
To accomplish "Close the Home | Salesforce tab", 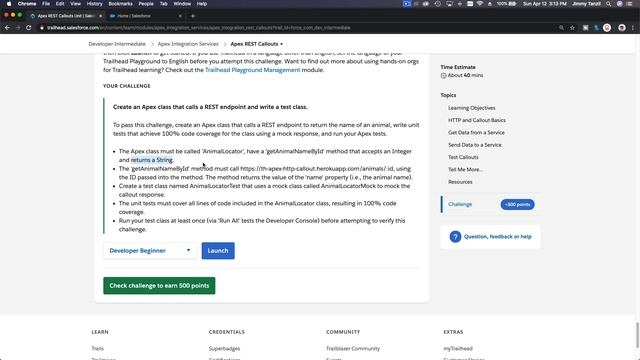I will [180, 16].
